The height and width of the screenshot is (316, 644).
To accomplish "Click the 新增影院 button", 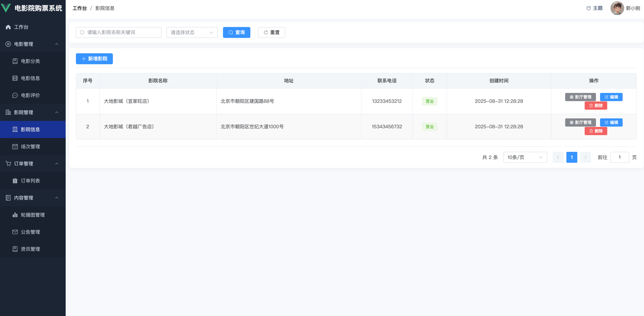I will click(94, 59).
